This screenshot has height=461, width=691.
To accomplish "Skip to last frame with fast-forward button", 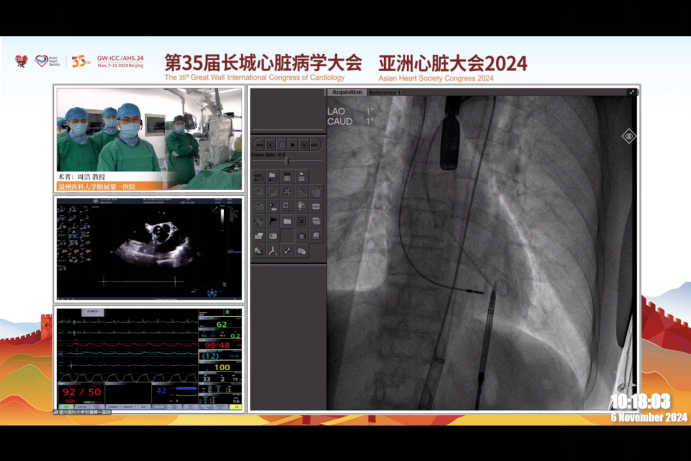I will pos(314,144).
